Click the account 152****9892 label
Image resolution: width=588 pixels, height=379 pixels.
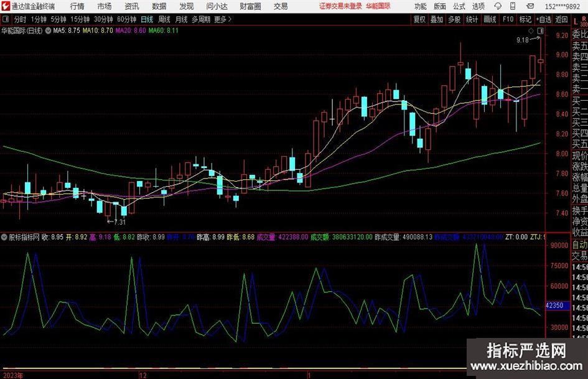562,6
